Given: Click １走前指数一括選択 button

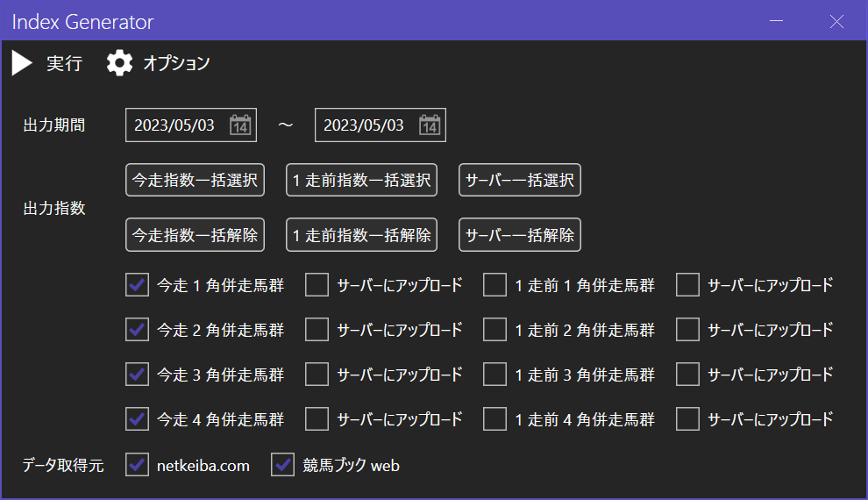Looking at the screenshot, I should 361,180.
